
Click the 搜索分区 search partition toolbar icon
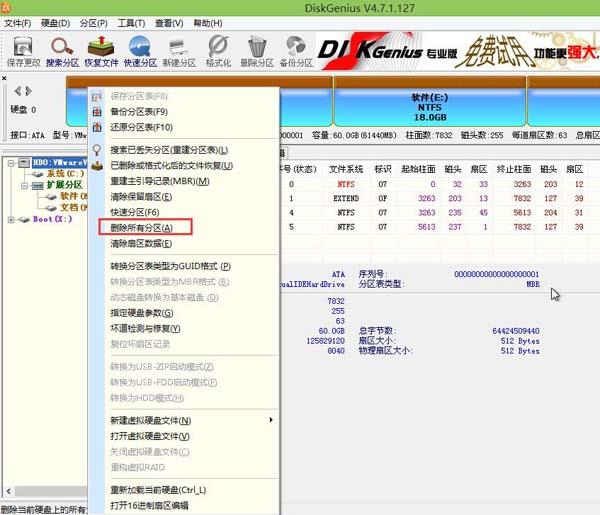click(x=62, y=51)
